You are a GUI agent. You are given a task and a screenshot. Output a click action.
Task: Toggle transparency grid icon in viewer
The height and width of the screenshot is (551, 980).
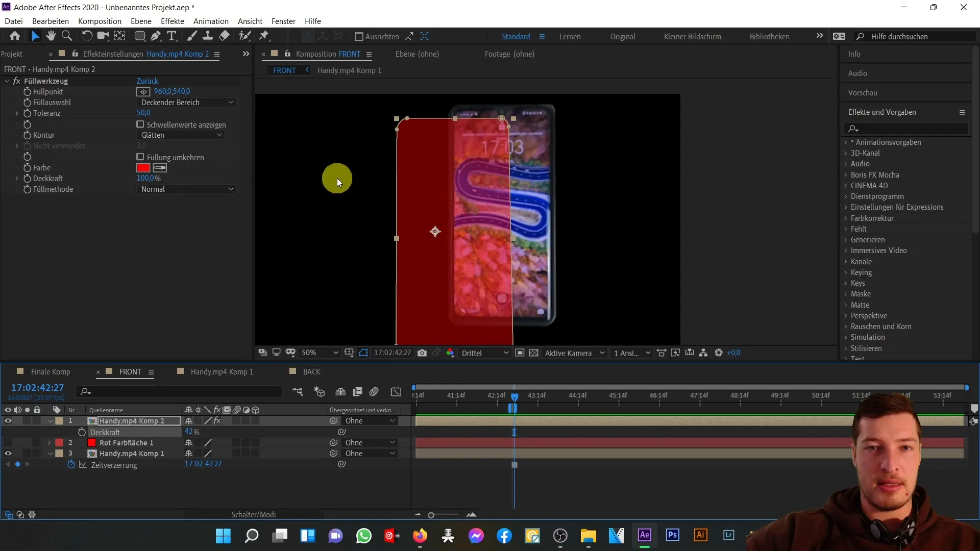[x=534, y=353]
